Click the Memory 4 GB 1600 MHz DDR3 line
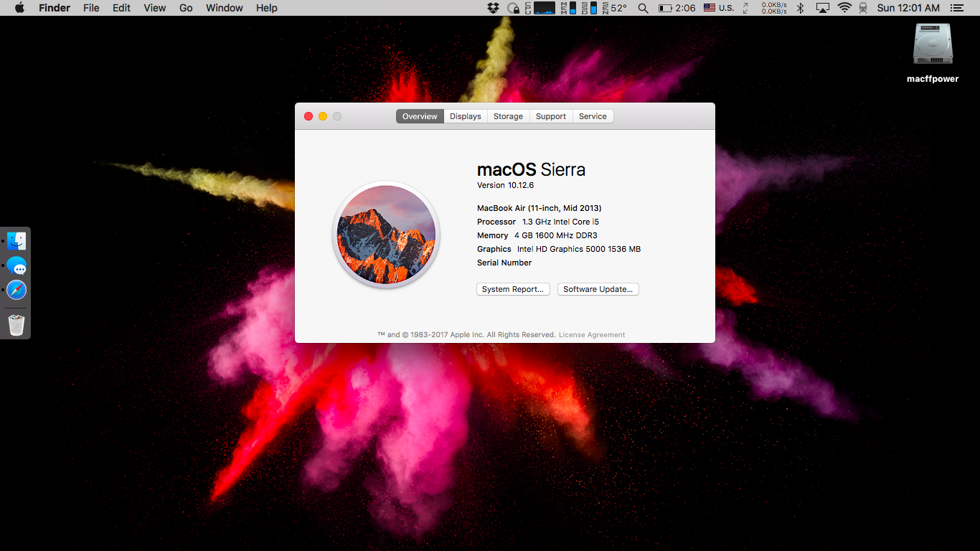 [537, 235]
